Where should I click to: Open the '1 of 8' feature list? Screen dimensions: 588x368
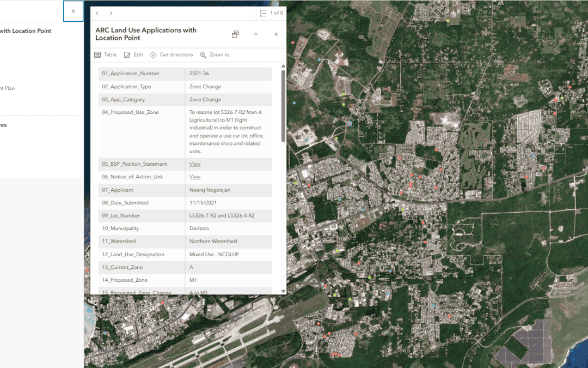[x=271, y=13]
